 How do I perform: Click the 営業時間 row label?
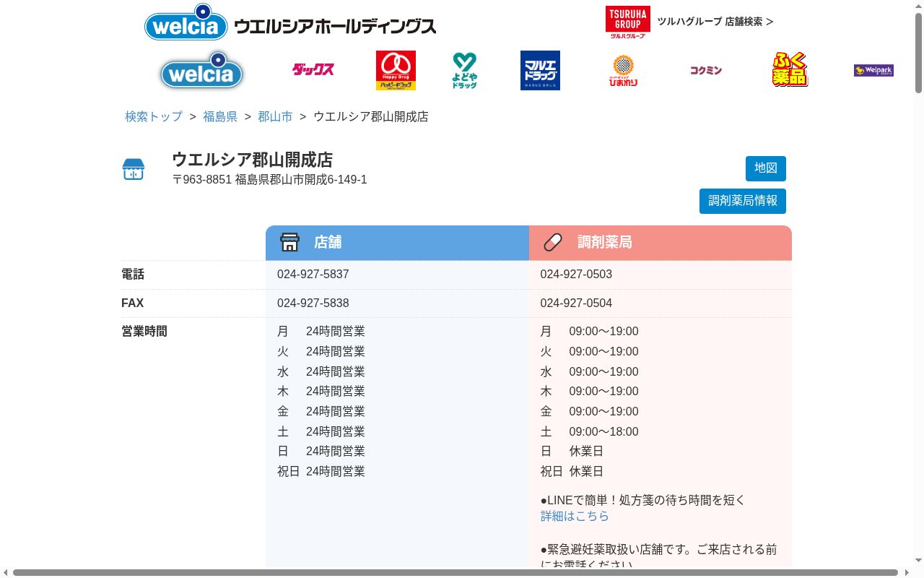click(144, 332)
